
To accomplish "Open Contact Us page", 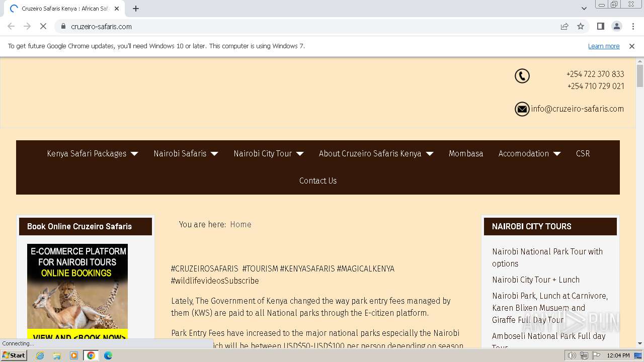I will pyautogui.click(x=318, y=180).
